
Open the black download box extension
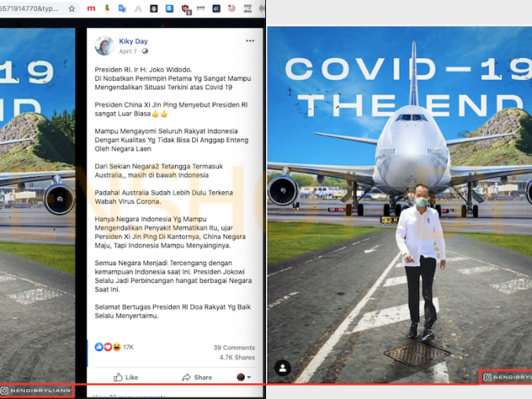pos(154,9)
